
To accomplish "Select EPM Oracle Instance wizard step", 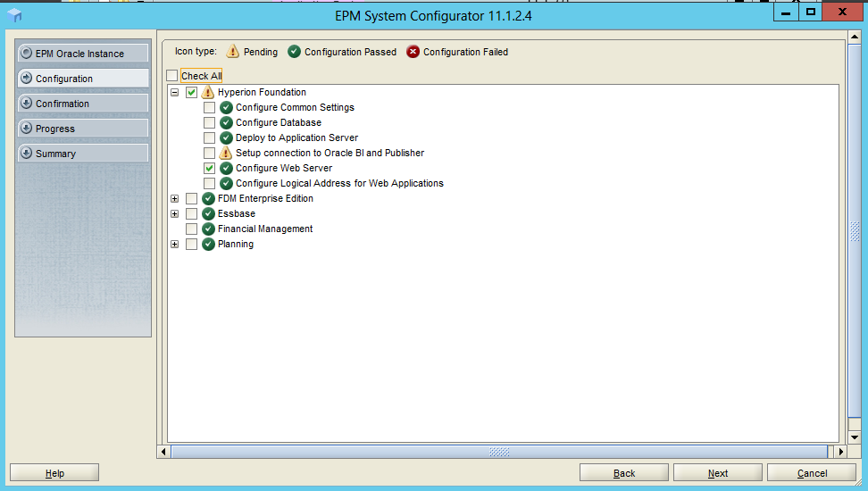I will pos(83,54).
